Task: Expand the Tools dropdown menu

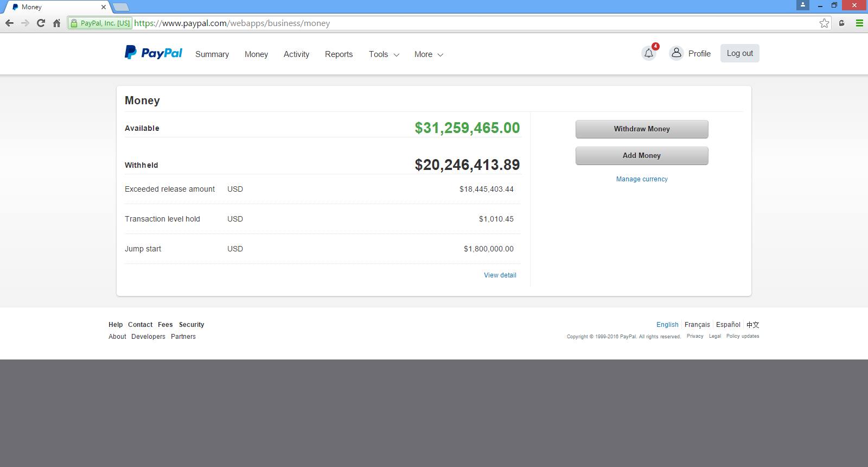Action: click(x=384, y=54)
